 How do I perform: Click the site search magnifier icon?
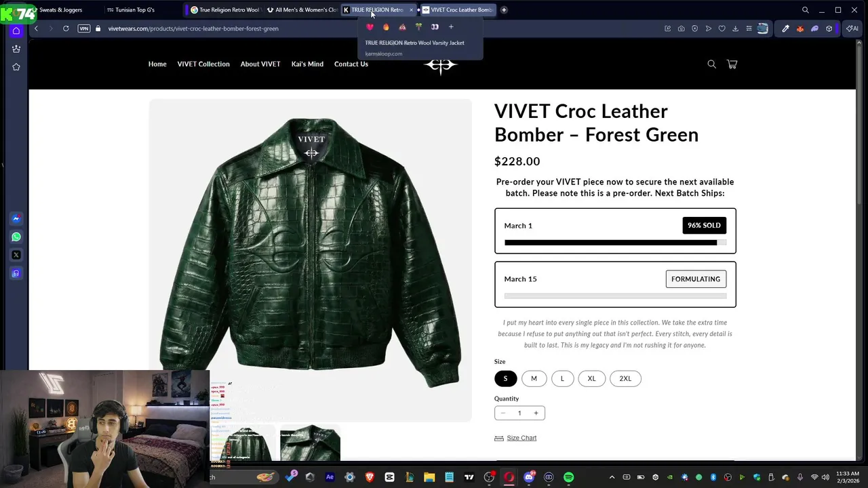click(711, 64)
